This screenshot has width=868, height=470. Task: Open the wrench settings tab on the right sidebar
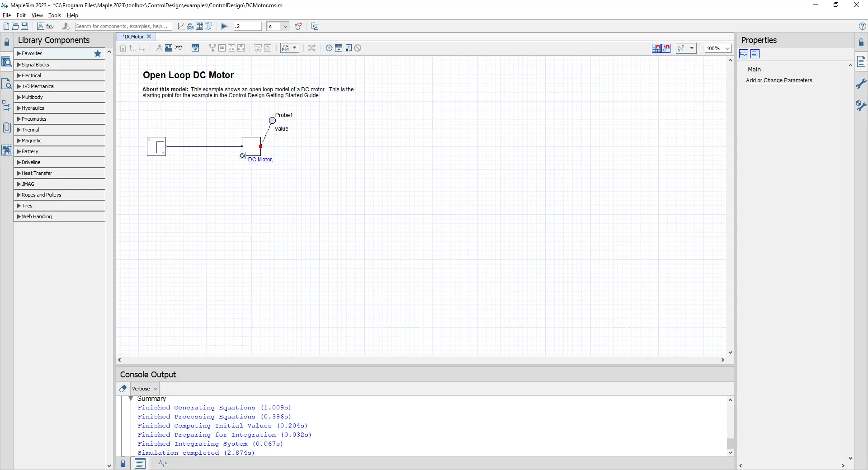tap(861, 84)
